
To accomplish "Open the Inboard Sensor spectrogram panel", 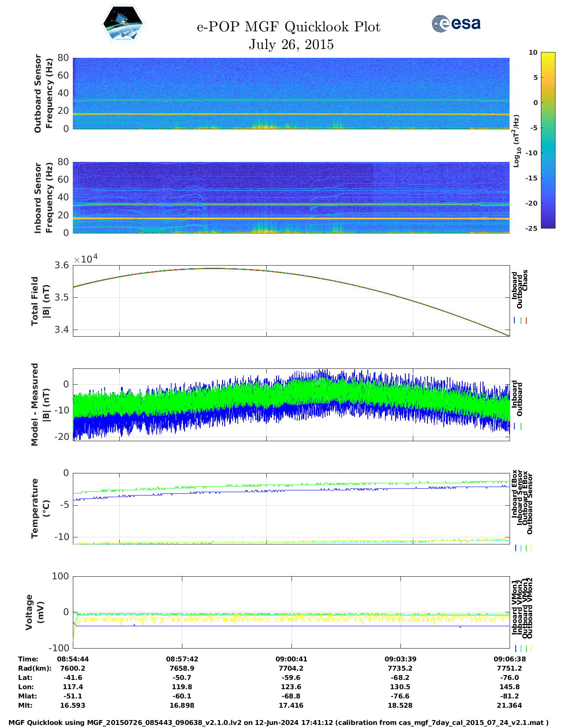I will [x=291, y=197].
